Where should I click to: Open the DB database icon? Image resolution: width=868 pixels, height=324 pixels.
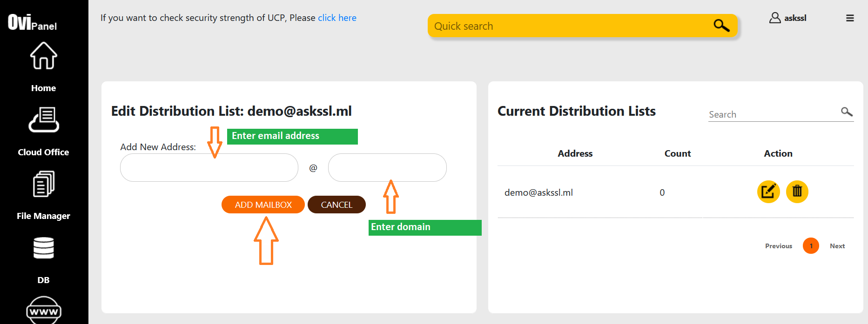click(x=44, y=248)
